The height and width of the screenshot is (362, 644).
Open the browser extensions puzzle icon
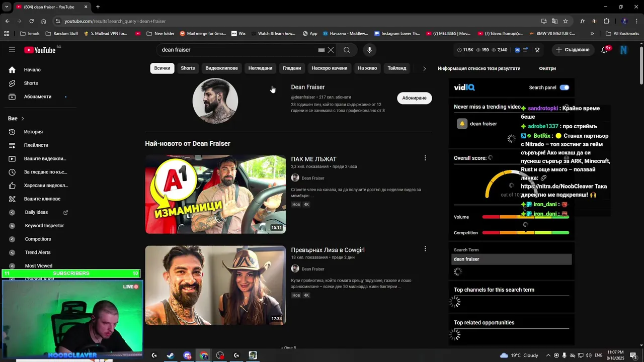click(x=606, y=21)
